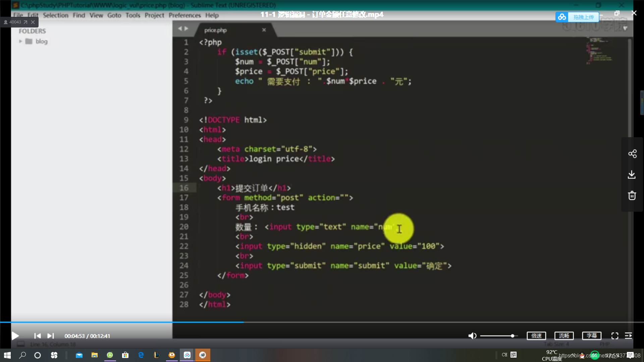Open the 字幕 subtitle option
This screenshot has height=362, width=644.
[592, 336]
